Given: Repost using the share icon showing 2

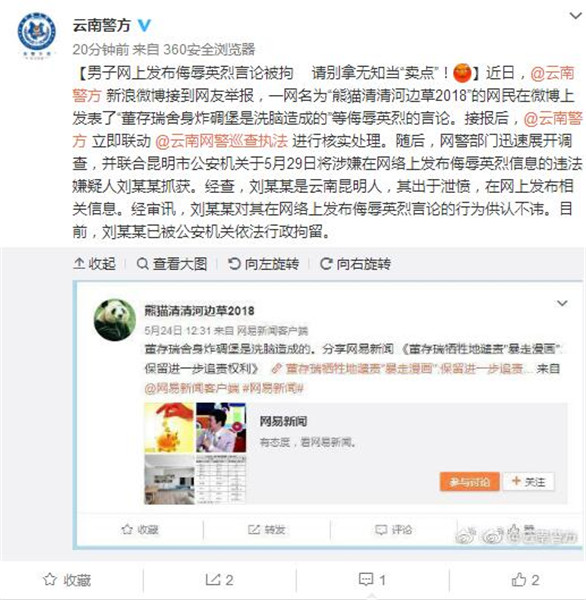Looking at the screenshot, I should [219, 580].
